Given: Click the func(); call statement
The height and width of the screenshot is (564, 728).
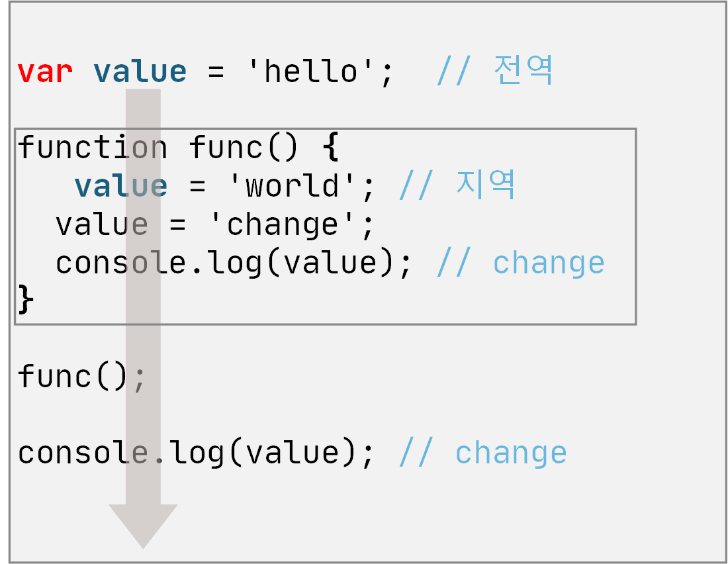Looking at the screenshot, I should point(81,377).
